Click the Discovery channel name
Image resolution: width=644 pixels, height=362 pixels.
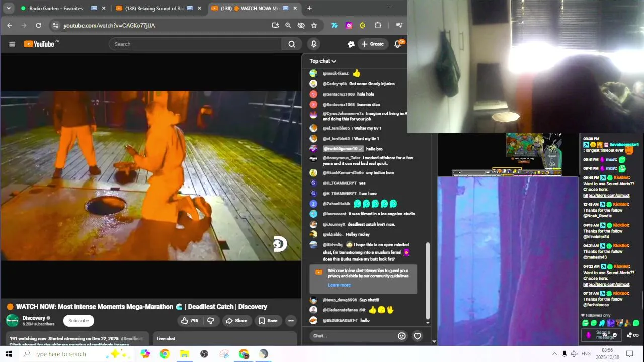click(x=34, y=318)
